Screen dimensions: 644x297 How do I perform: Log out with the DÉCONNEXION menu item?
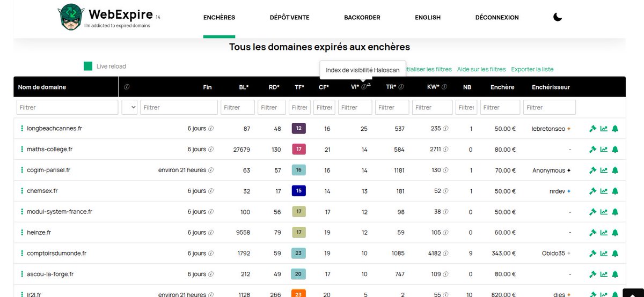click(x=497, y=17)
